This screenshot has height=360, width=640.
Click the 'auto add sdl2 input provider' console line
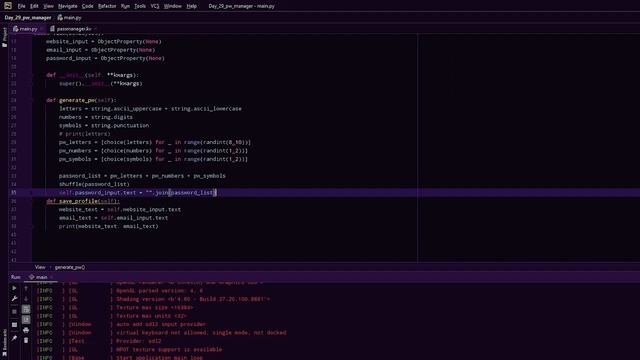[161, 324]
